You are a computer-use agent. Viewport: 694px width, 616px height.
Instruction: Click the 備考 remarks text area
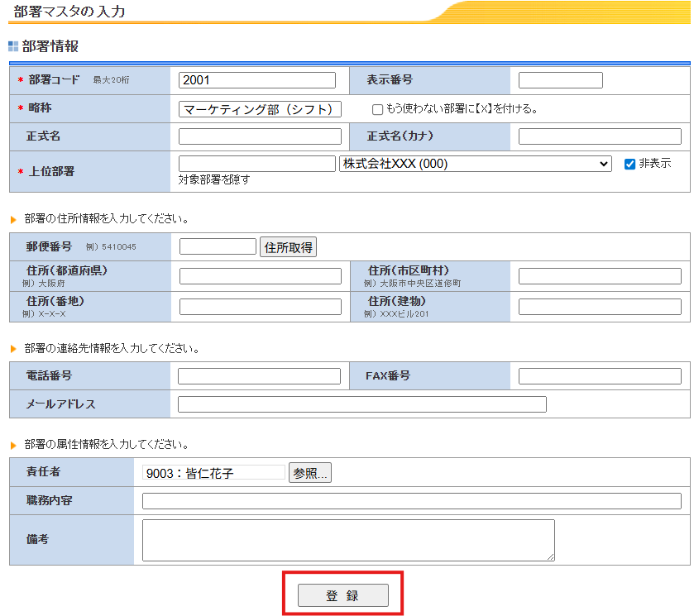tap(348, 540)
